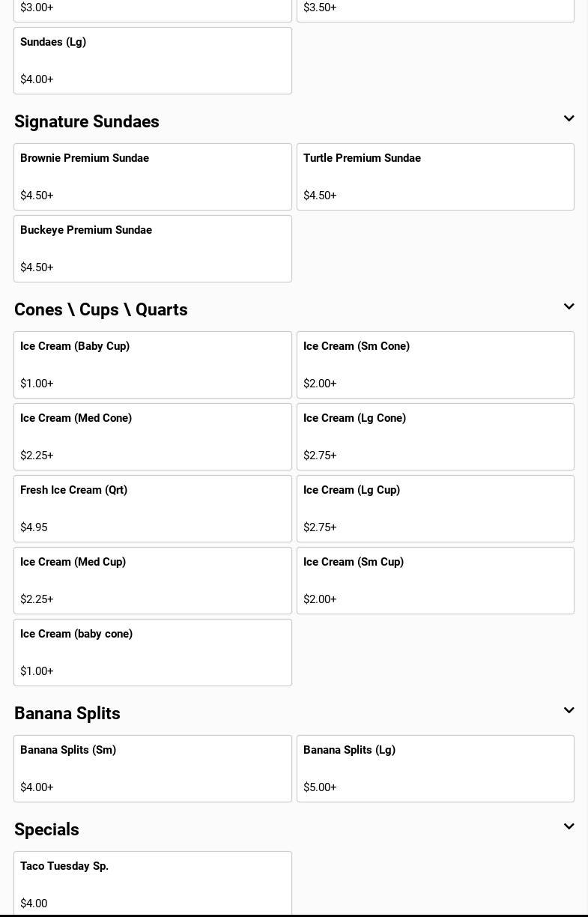Open the Taco Tuesday Sp. special

click(x=152, y=884)
